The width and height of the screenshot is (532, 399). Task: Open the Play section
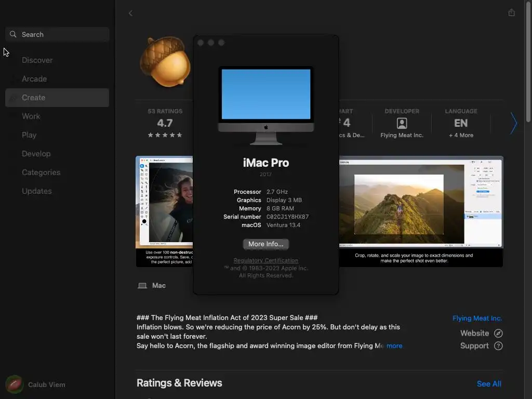pos(29,135)
